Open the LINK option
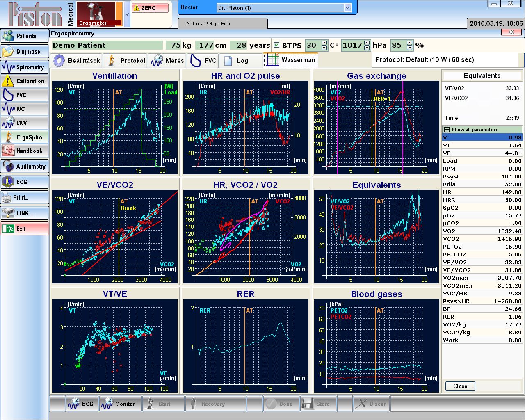The height and width of the screenshot is (420, 525). click(x=25, y=213)
